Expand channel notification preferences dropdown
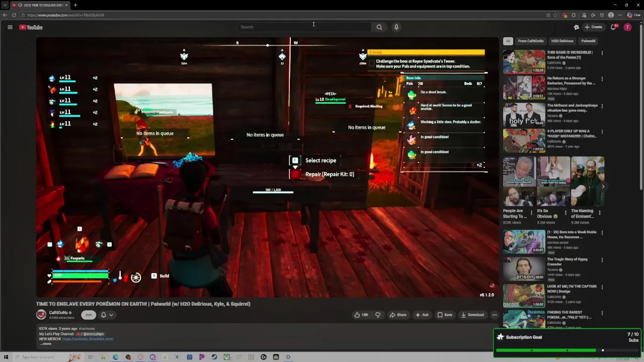 (x=107, y=315)
